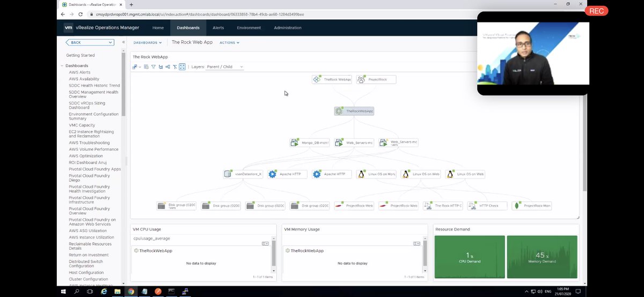Open dropdown arrow beside first toolbar icon
Screen dimensions: 644x297
(x=140, y=67)
